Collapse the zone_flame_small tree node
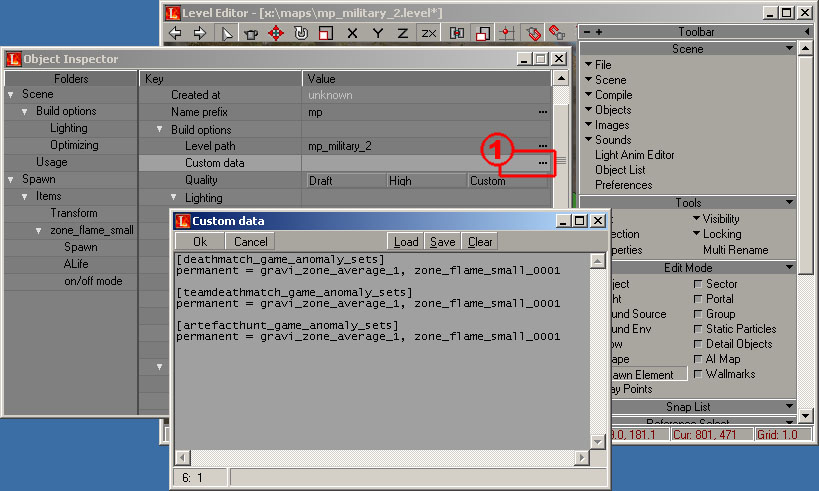 click(x=39, y=230)
